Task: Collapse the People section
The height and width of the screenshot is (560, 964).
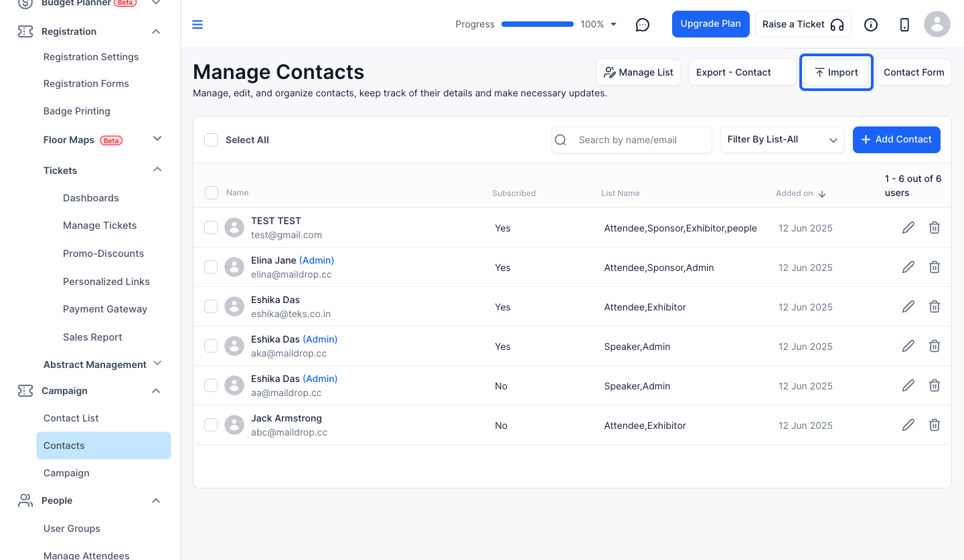Action: pos(156,500)
